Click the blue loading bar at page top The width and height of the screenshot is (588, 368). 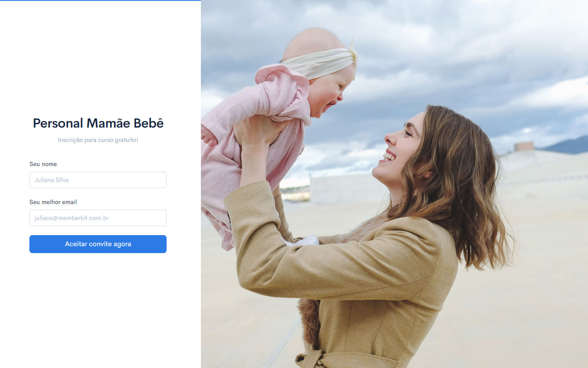(x=100, y=0)
